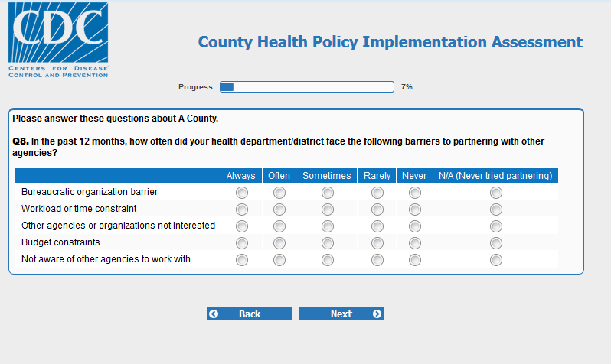Image resolution: width=611 pixels, height=364 pixels.
Task: Click the County Health Policy Implementation Assessment title
Action: pos(390,42)
